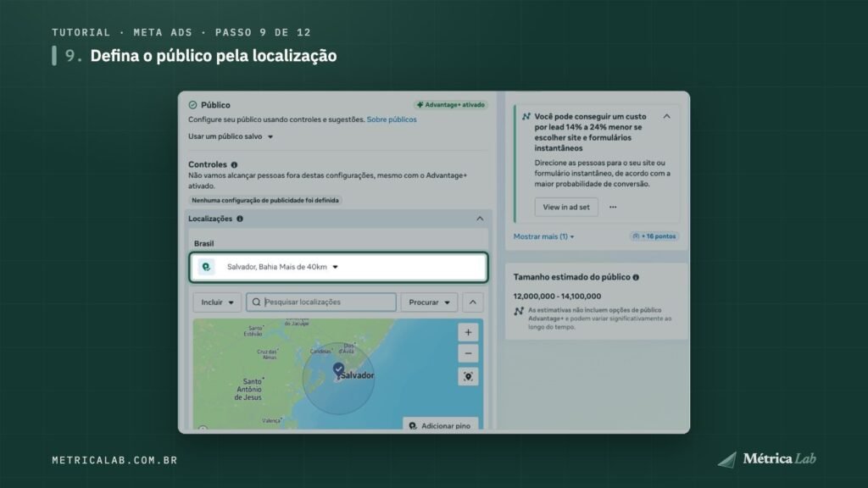Collapse the Localizações section chevron
The height and width of the screenshot is (488, 868).
(480, 219)
